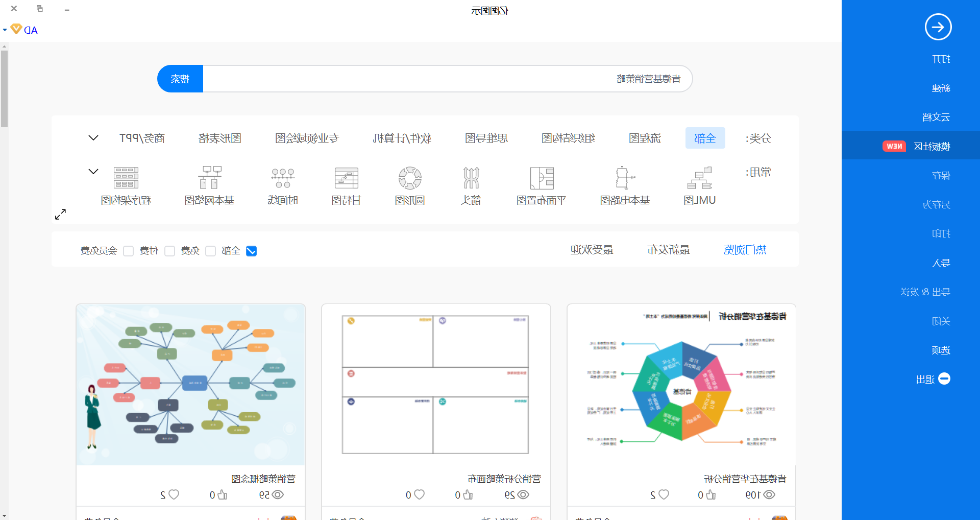
Task: Click the diamond VIP icon beside AD
Action: [x=16, y=29]
